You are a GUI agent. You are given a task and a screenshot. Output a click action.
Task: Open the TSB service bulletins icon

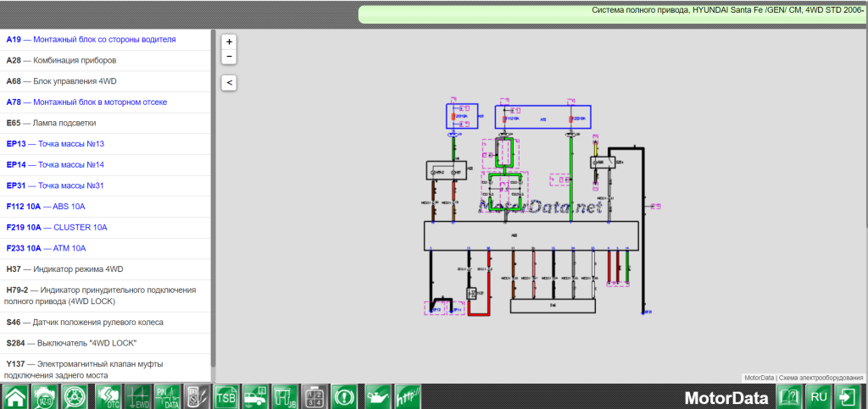click(225, 396)
